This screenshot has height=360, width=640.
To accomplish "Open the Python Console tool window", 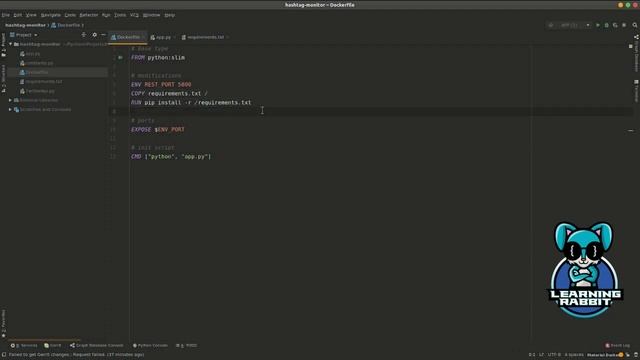I will tap(150, 345).
